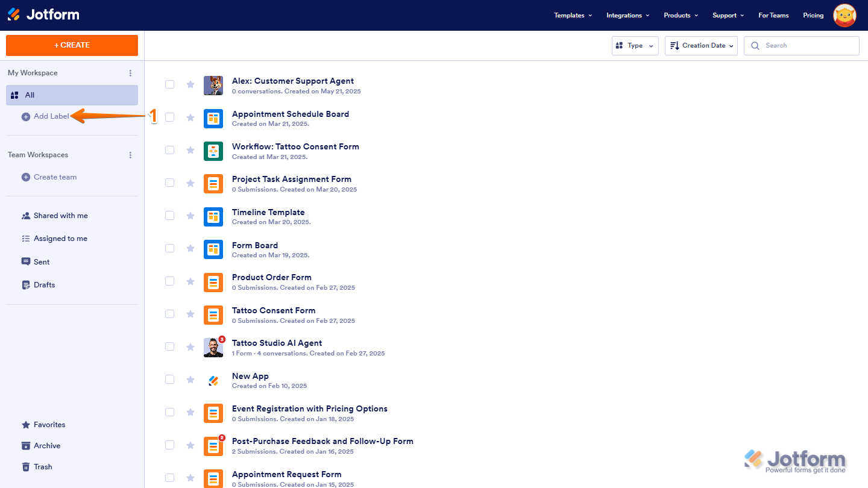868x488 pixels.
Task: Click the Alex agent avatar thumbnail
Action: point(213,86)
